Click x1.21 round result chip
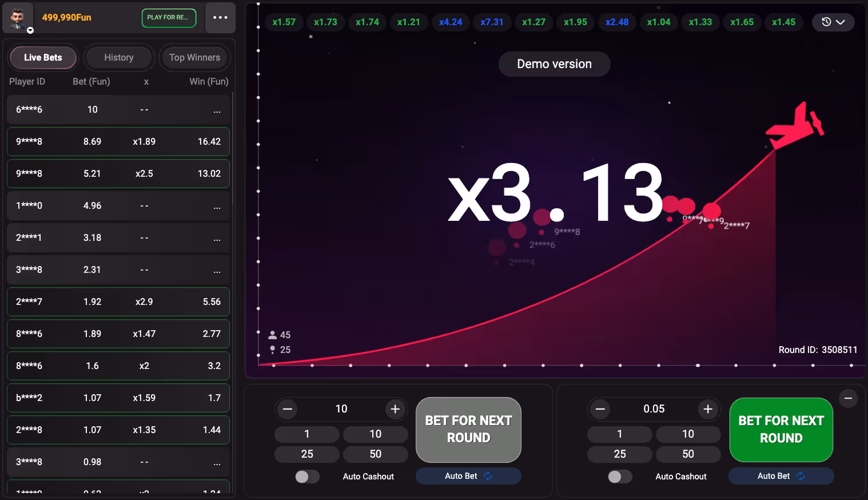The height and width of the screenshot is (500, 868). click(409, 22)
